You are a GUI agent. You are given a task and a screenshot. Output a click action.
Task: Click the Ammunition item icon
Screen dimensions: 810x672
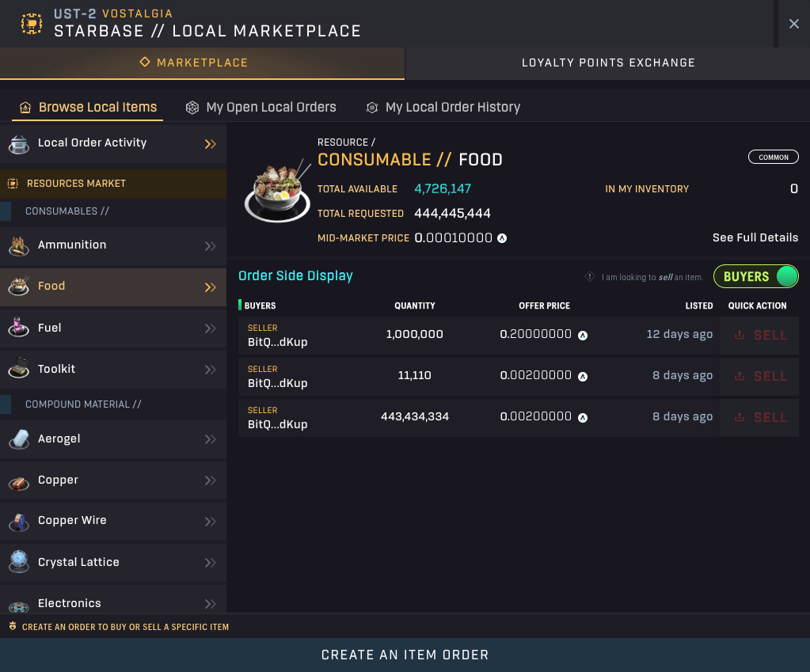click(19, 246)
